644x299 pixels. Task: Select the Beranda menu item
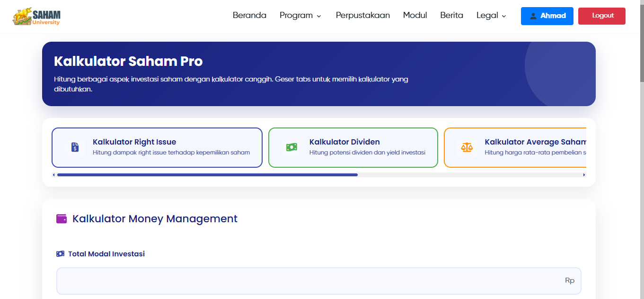249,16
